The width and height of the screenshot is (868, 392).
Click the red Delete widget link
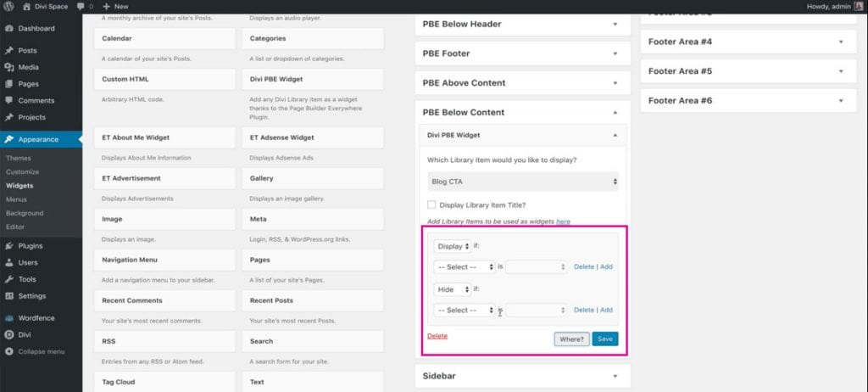tap(437, 336)
